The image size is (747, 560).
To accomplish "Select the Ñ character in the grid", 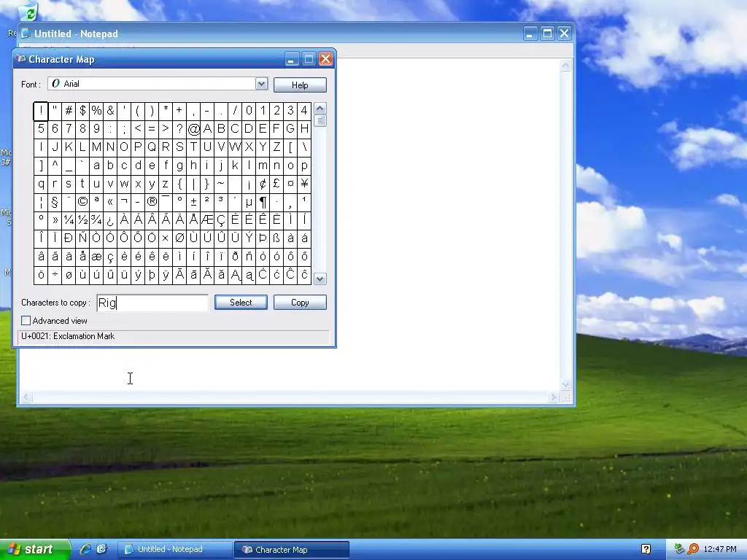I will [82, 238].
